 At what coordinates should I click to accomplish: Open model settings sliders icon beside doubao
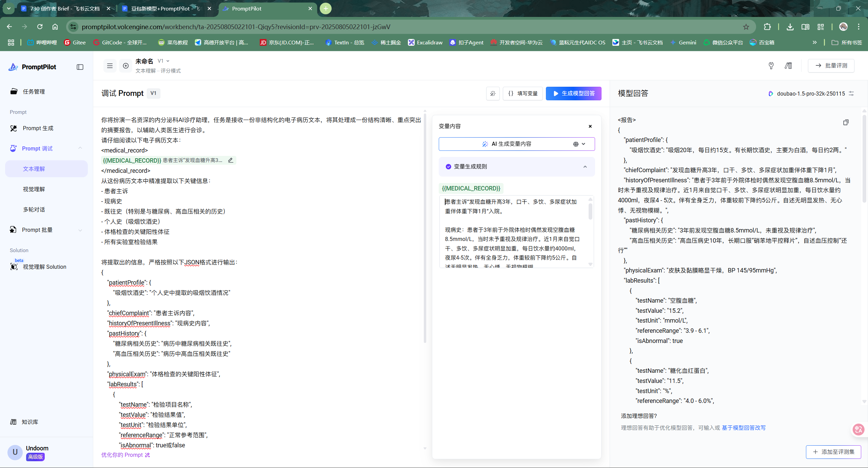pyautogui.click(x=851, y=94)
